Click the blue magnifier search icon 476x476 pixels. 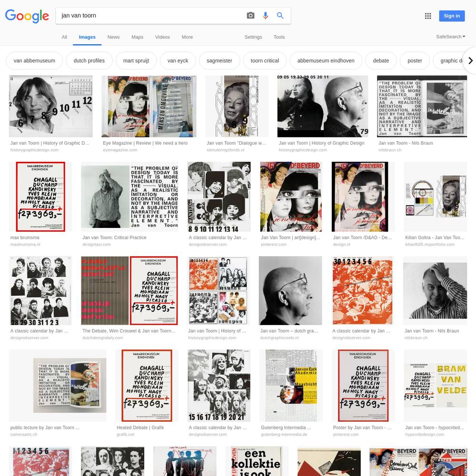pyautogui.click(x=280, y=16)
